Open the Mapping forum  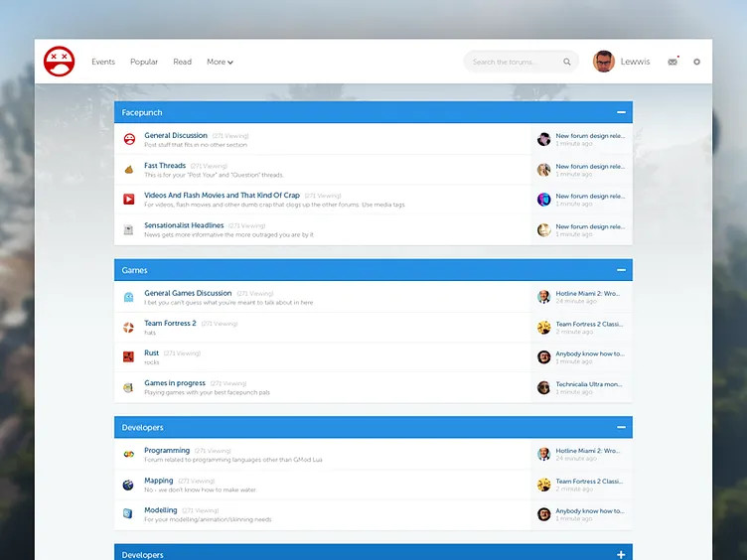click(159, 481)
